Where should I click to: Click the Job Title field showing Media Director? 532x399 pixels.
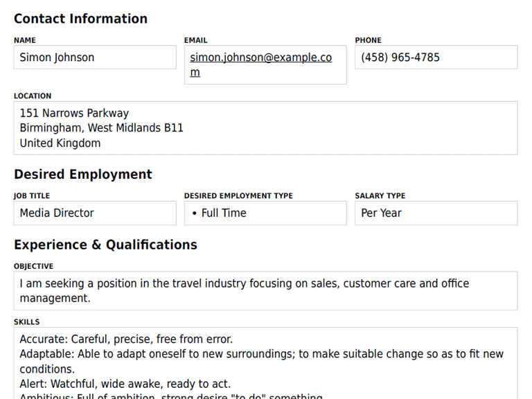click(x=95, y=213)
